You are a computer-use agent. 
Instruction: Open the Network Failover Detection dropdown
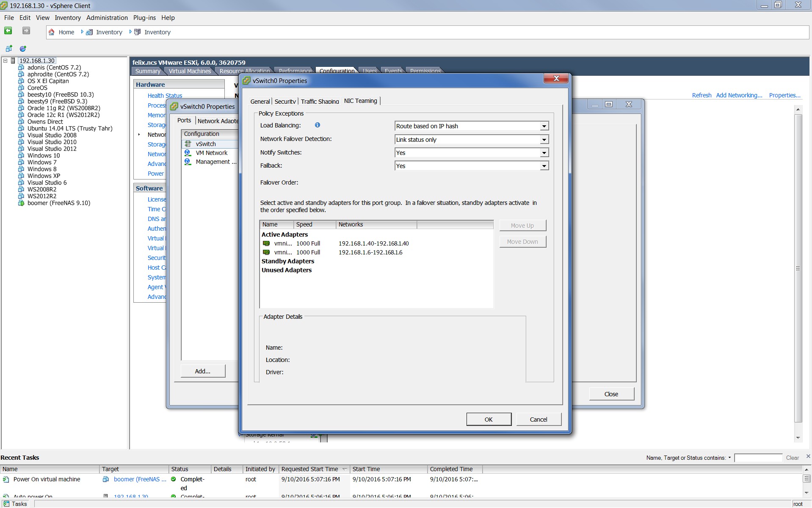coord(544,140)
